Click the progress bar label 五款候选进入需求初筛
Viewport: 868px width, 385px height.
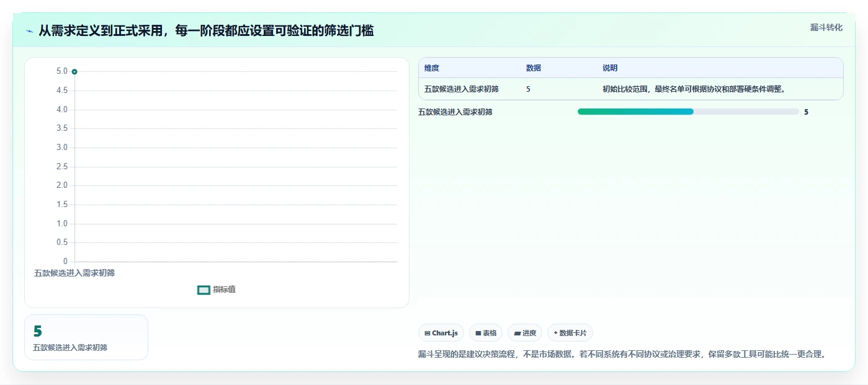point(455,112)
